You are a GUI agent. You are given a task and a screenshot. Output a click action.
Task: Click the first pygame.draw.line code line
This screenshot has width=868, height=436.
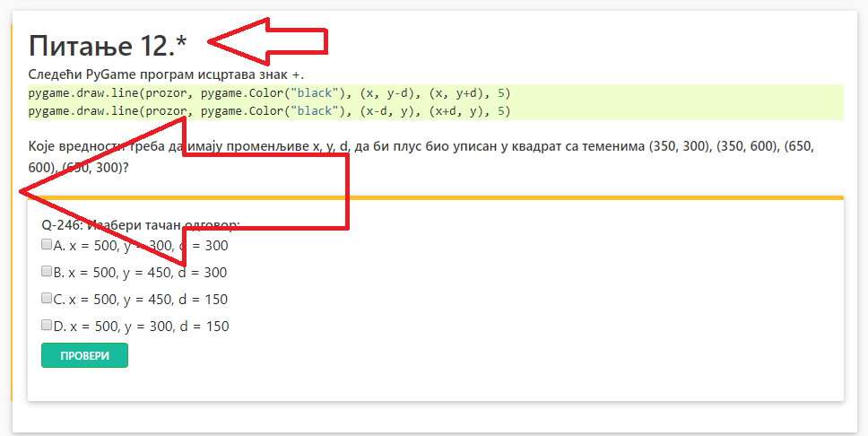coord(269,93)
